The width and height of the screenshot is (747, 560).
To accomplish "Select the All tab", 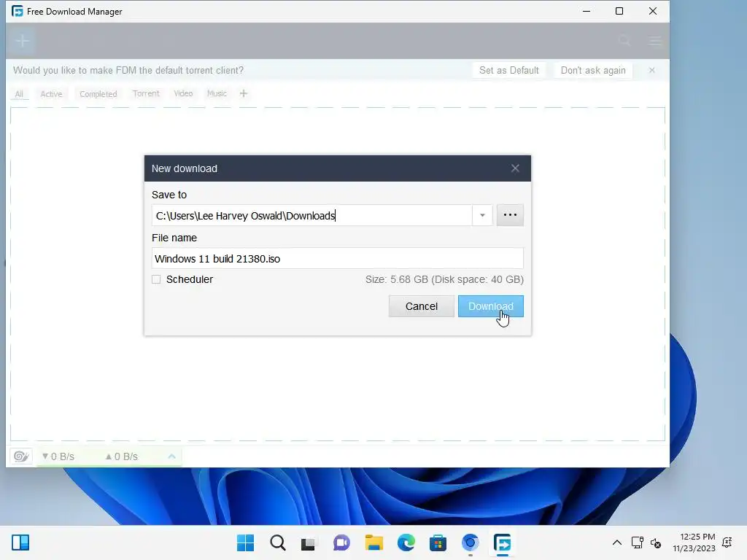I will coord(19,94).
